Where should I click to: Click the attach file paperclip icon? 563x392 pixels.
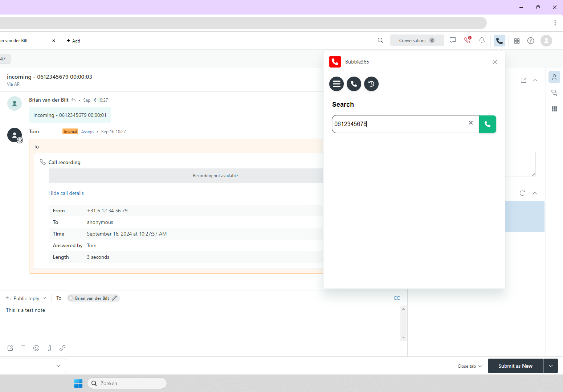click(49, 348)
